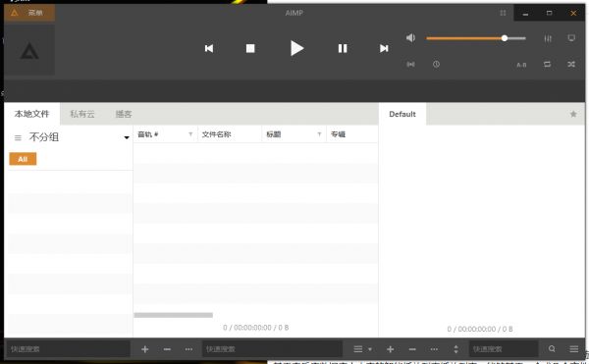Toggle shuffle playback mode
This screenshot has height=364, width=589.
571,65
